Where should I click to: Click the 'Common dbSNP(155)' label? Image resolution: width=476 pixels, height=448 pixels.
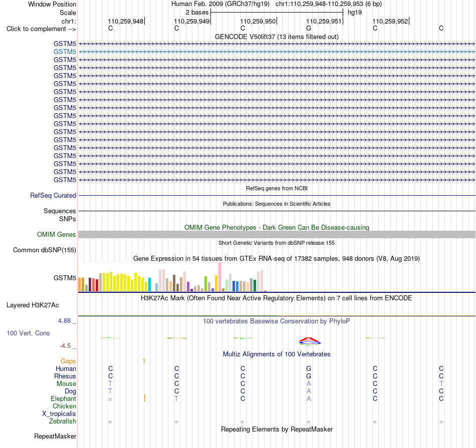click(44, 250)
